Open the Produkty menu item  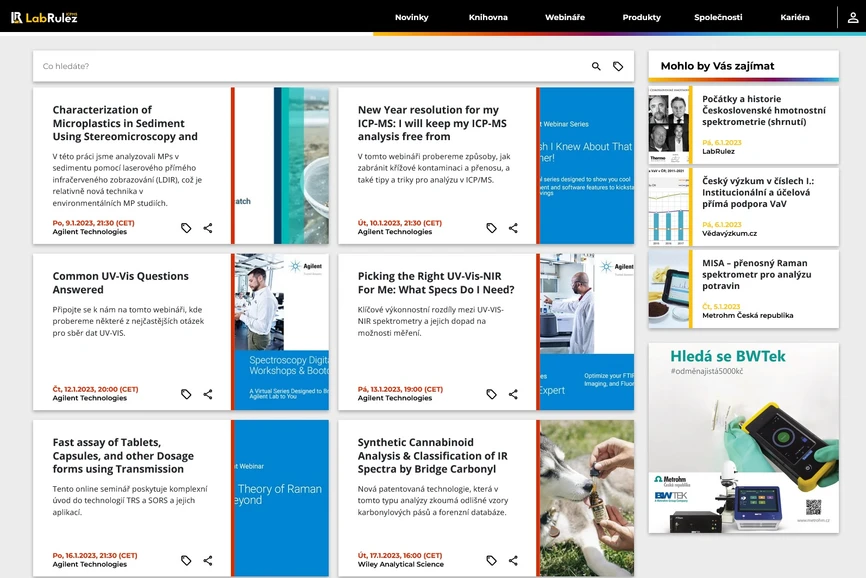[x=642, y=18]
